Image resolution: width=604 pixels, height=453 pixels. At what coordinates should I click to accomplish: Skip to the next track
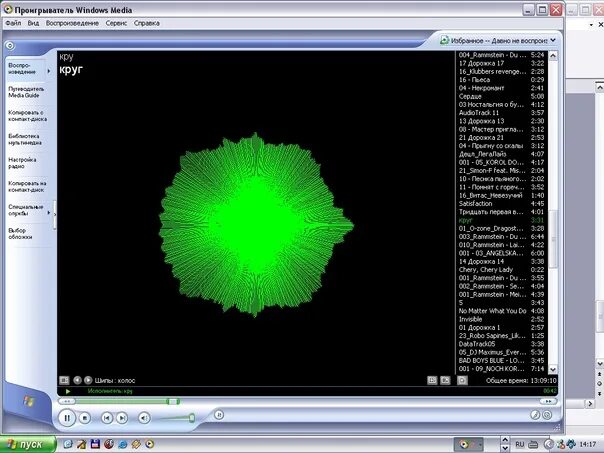tap(122, 418)
